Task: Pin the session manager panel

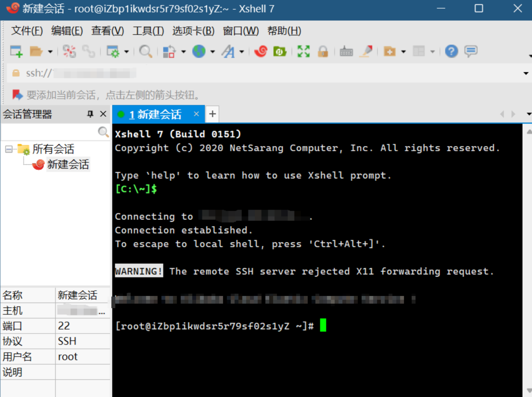Action: pos(90,114)
